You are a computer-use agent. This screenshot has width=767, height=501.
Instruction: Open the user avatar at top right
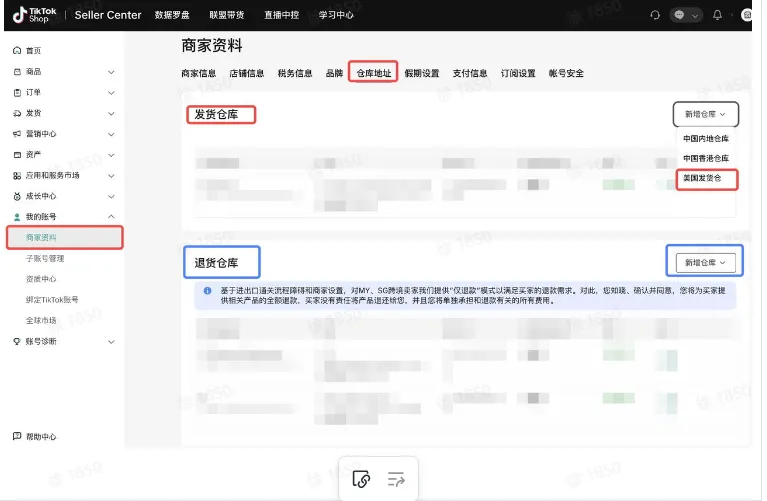pos(746,15)
